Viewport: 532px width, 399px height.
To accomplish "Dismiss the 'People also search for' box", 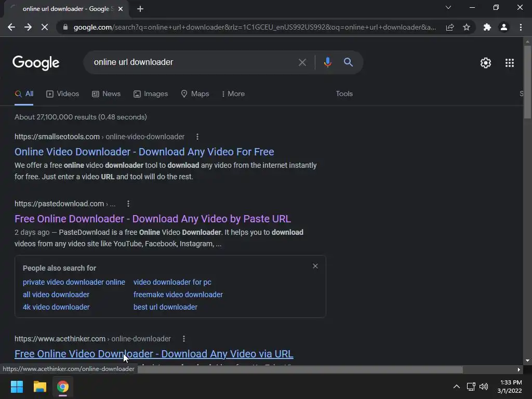I will point(315,266).
